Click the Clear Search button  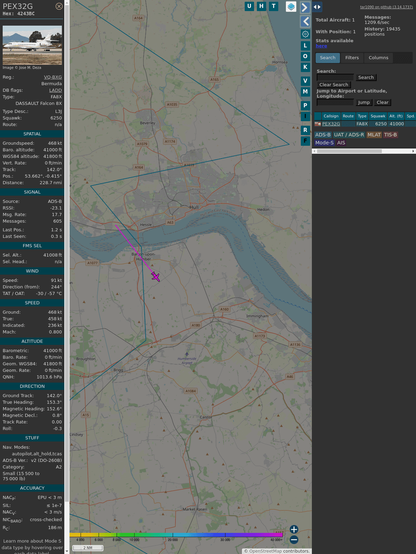334,84
